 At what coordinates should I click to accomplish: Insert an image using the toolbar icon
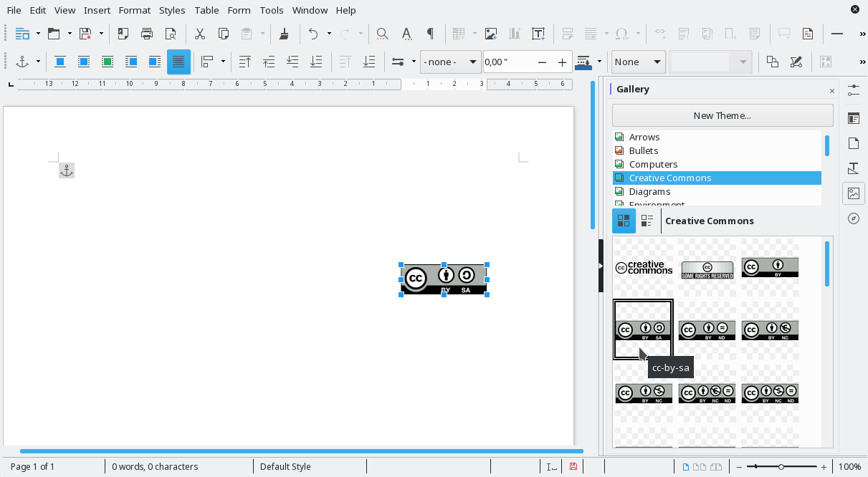(x=491, y=34)
